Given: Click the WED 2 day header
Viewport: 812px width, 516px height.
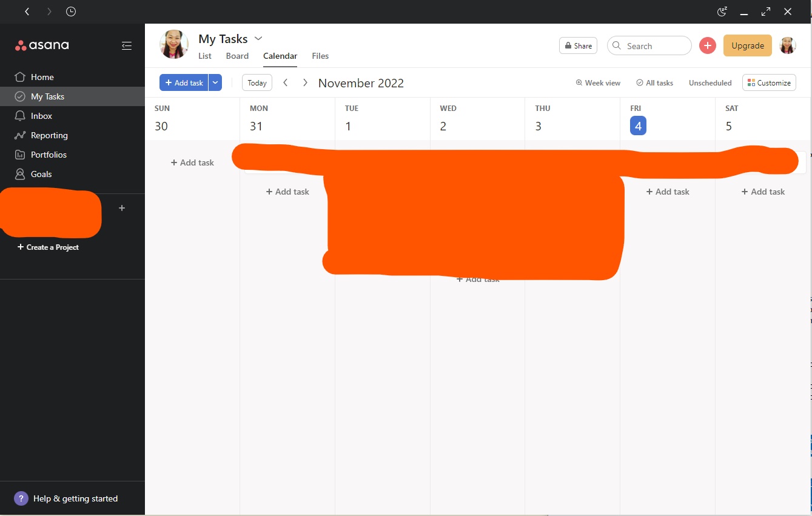Looking at the screenshot, I should tap(477, 119).
